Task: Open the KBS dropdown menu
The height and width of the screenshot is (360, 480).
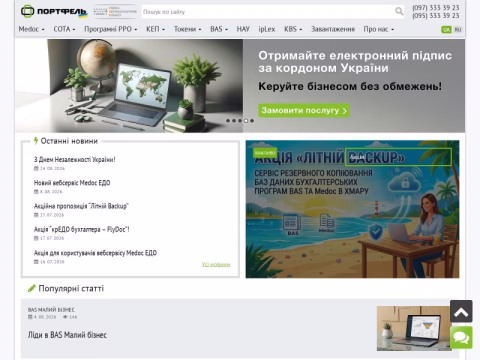Action: [x=293, y=29]
